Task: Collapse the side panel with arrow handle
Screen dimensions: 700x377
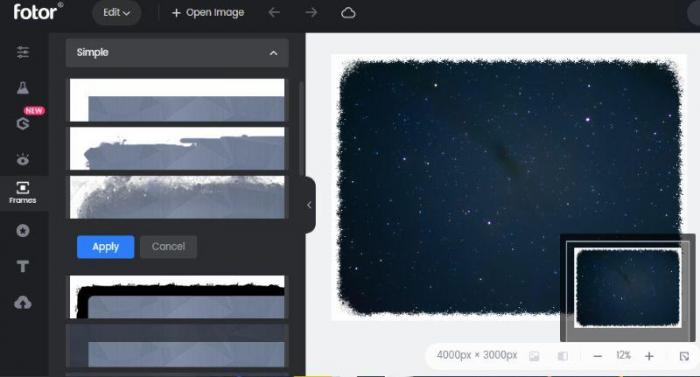Action: (310, 205)
